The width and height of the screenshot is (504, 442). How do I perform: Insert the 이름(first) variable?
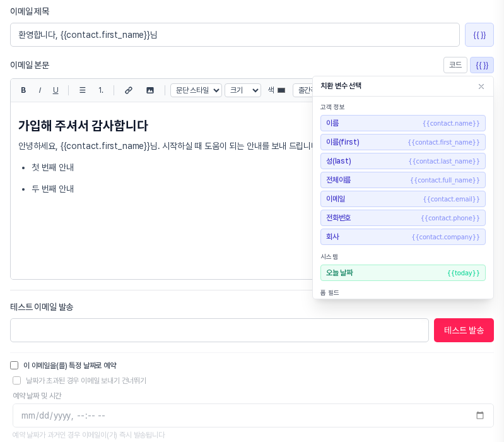pos(402,142)
